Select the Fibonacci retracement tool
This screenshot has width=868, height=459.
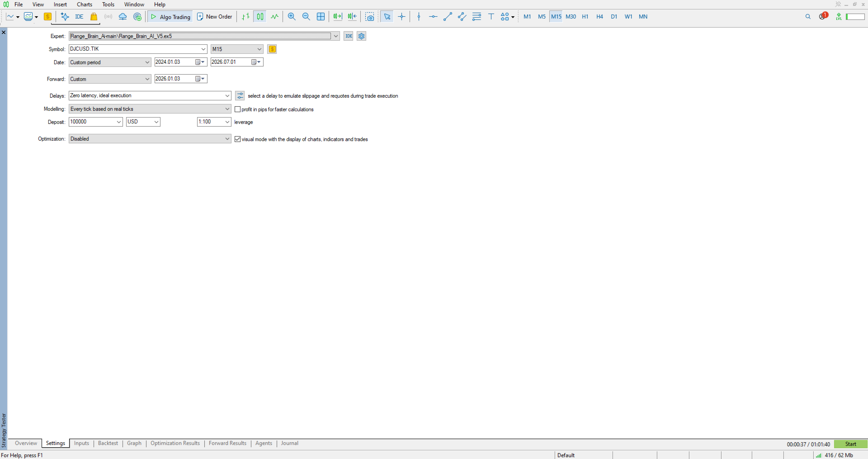click(x=476, y=17)
